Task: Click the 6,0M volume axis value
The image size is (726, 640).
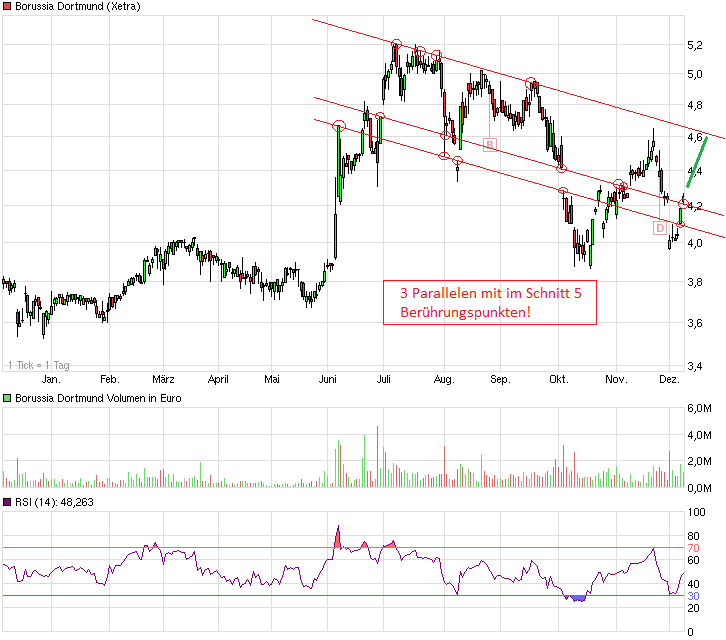Action: point(699,408)
